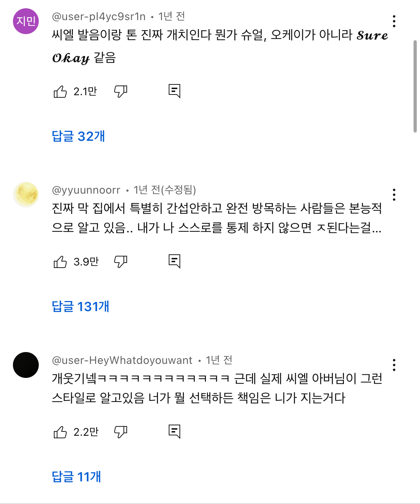Viewport: 420px width, 504px height.
Task: Open options menu for @user-pl4yc9sr1n comment
Action: point(394,22)
